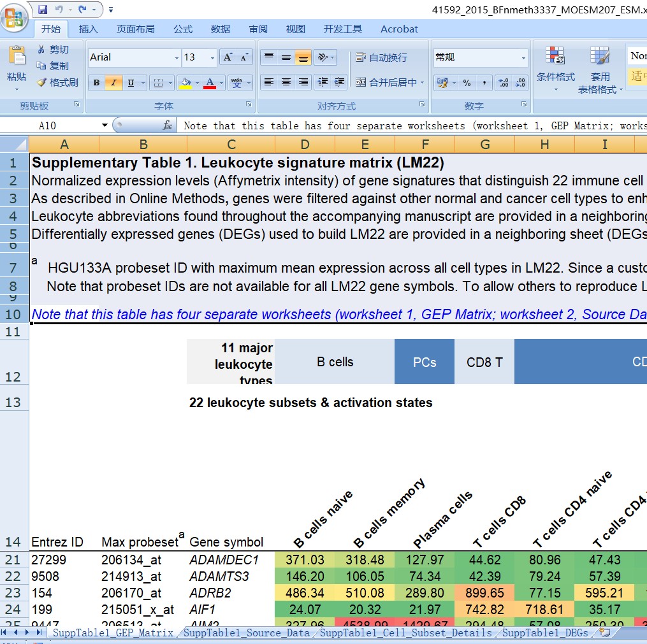Decrease indent icon
The height and width of the screenshot is (644, 647).
coord(323,82)
